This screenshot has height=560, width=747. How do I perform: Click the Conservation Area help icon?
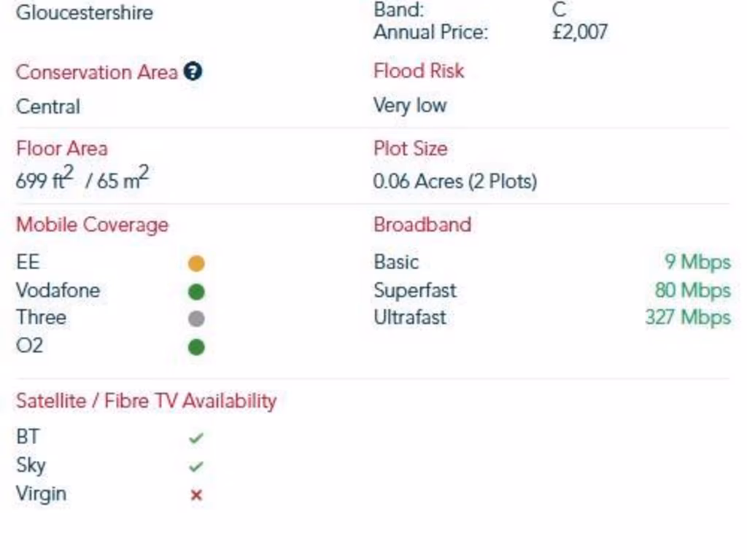(x=193, y=71)
